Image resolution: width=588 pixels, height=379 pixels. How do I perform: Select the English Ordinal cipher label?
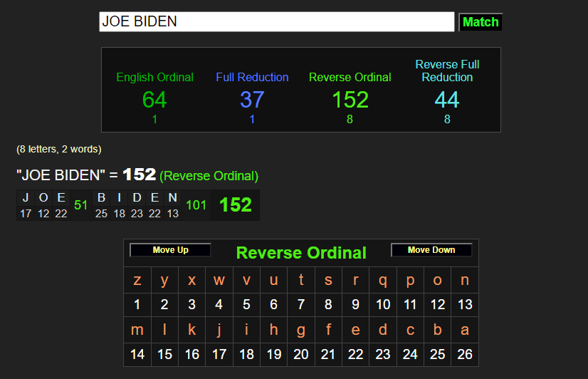(154, 77)
